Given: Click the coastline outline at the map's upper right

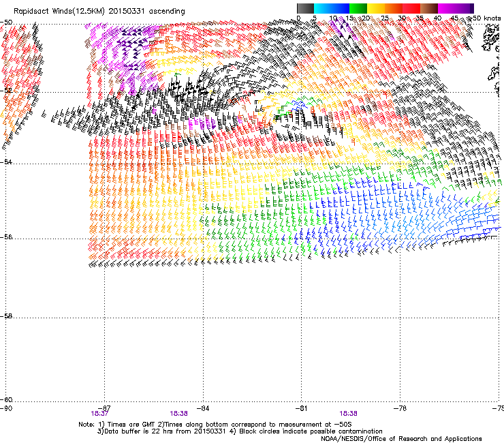Looking at the screenshot, I should 490,38.
